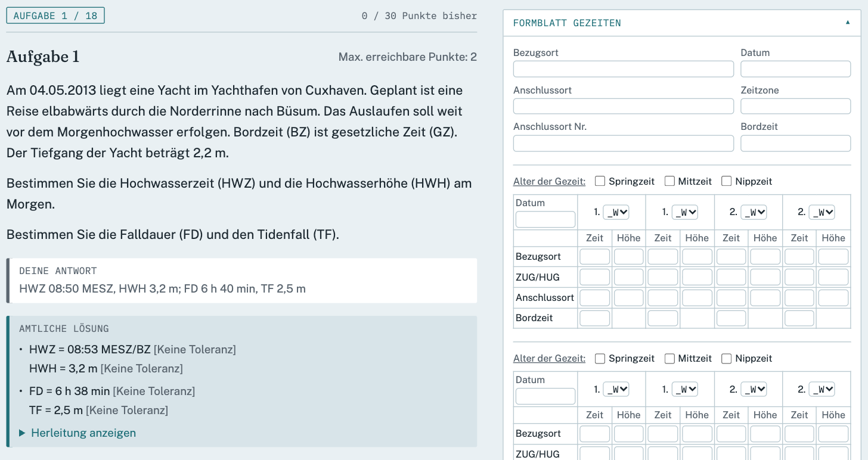Click first Höhe cell in upper ZUG/HUG row

coord(629,277)
